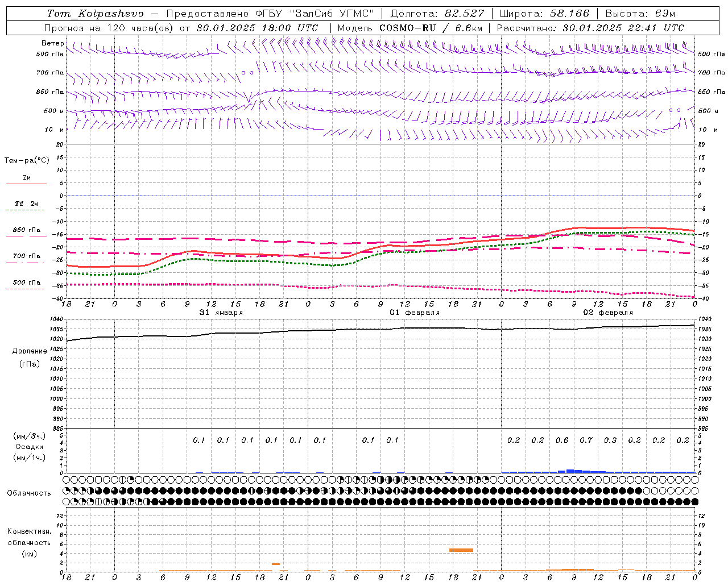728x582 pixels.
Task: Click the model name 'COSMO-RU / 6.6км'
Action: point(431,28)
